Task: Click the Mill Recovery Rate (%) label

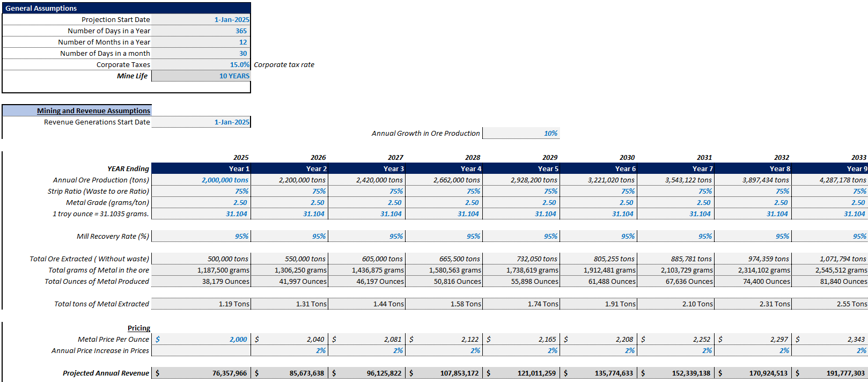Action: click(113, 236)
